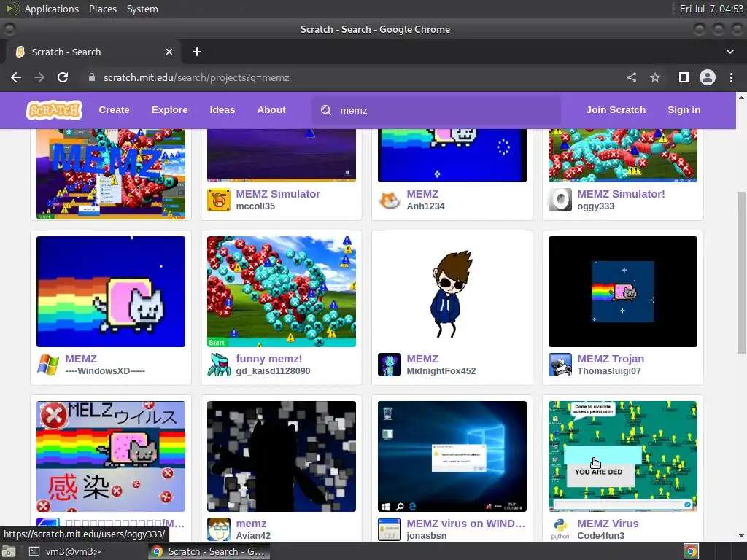Go back with the browser back arrow
747x560 pixels.
[x=16, y=77]
